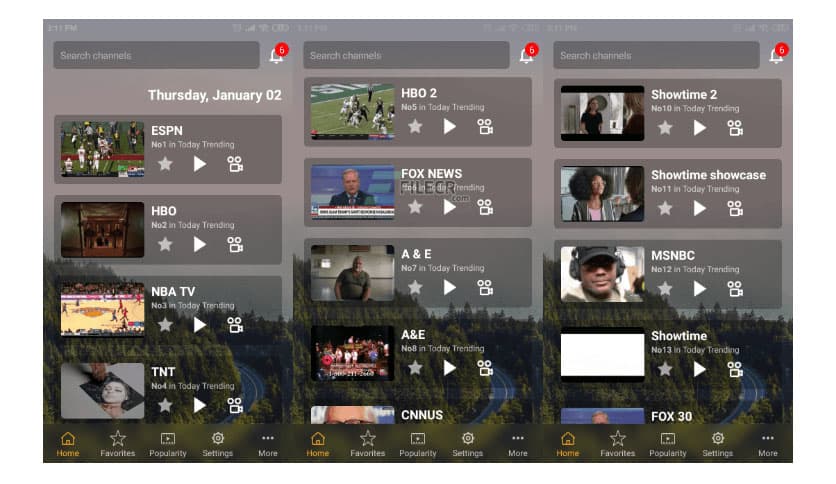Image resolution: width=836 pixels, height=484 pixels.
Task: Play the HBO 2 channel
Action: pyautogui.click(x=449, y=126)
